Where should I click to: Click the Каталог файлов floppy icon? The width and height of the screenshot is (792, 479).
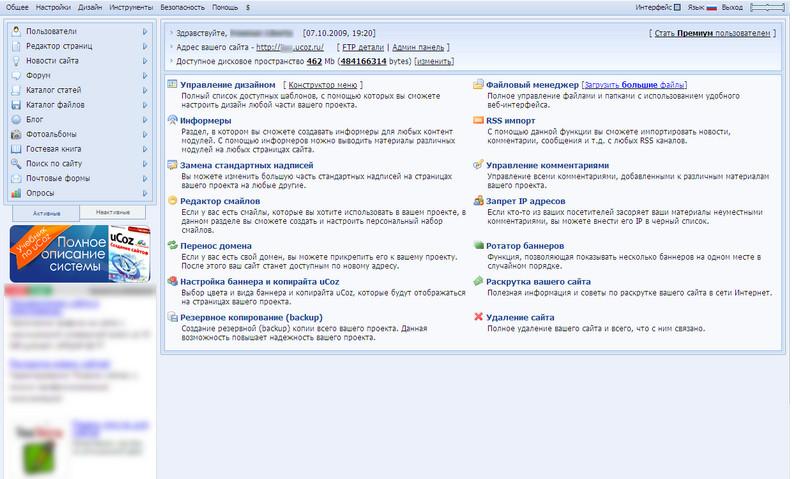coord(16,105)
